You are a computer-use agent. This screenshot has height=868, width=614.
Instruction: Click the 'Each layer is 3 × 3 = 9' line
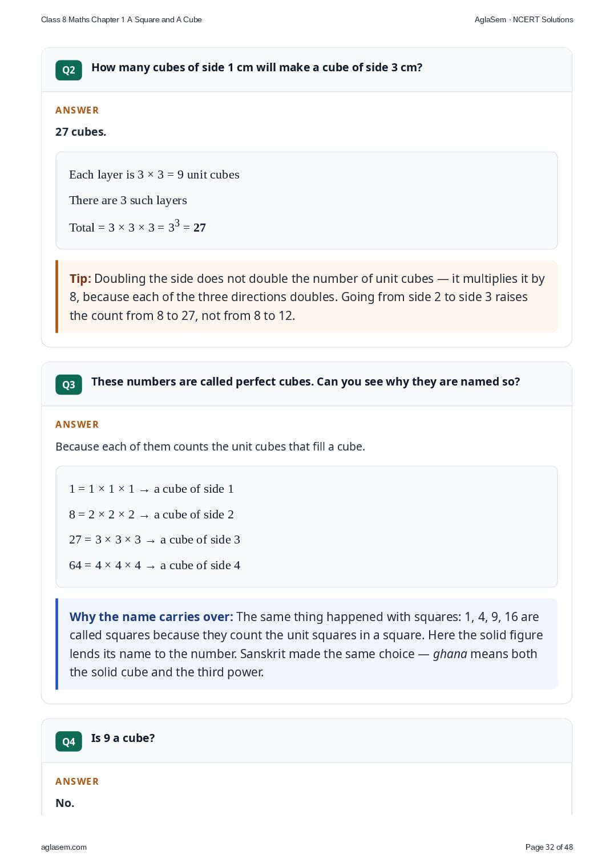[154, 175]
